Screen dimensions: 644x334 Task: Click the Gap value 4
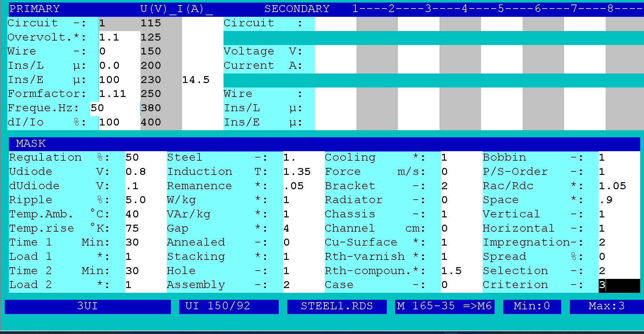(x=304, y=229)
